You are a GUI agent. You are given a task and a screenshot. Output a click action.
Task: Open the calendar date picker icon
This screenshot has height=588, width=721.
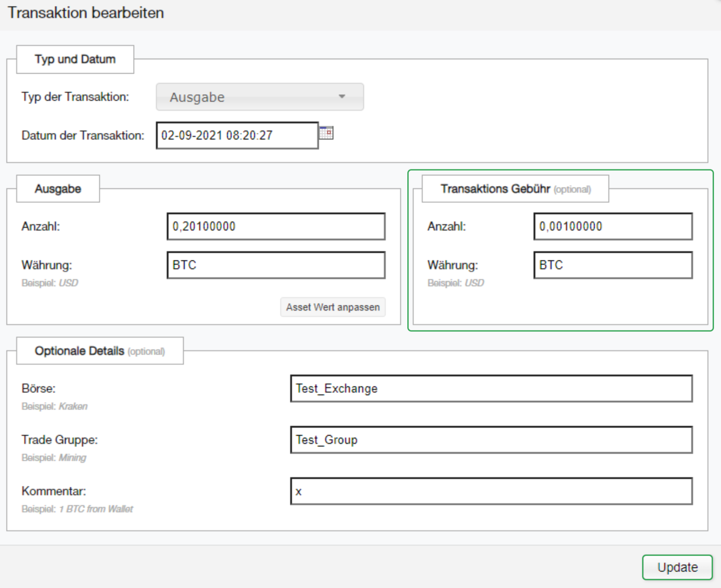point(326,133)
